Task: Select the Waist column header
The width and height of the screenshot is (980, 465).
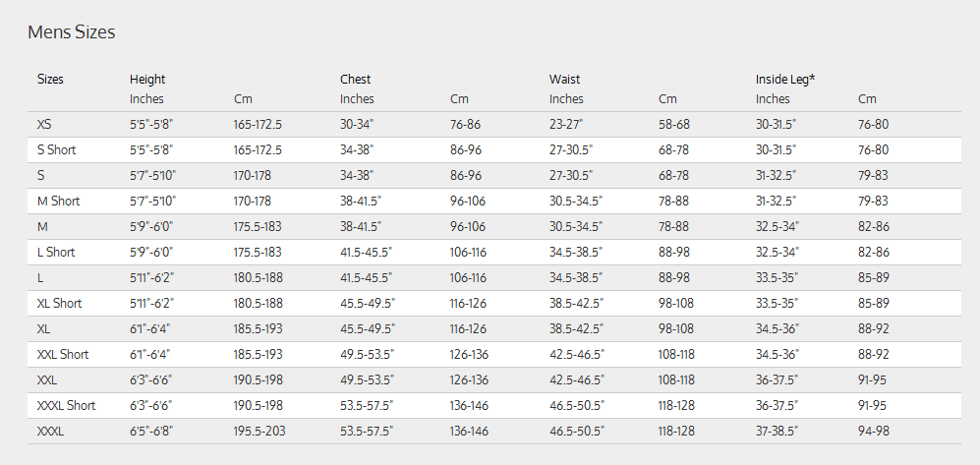Action: coord(564,80)
